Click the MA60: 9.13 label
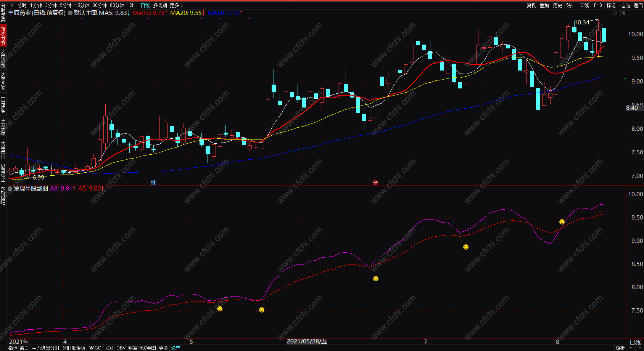 point(225,13)
